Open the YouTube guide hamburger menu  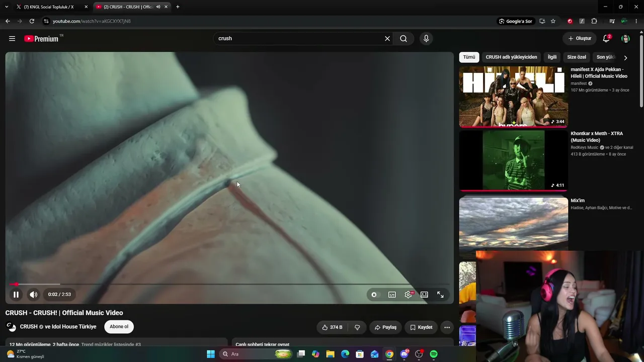12,39
